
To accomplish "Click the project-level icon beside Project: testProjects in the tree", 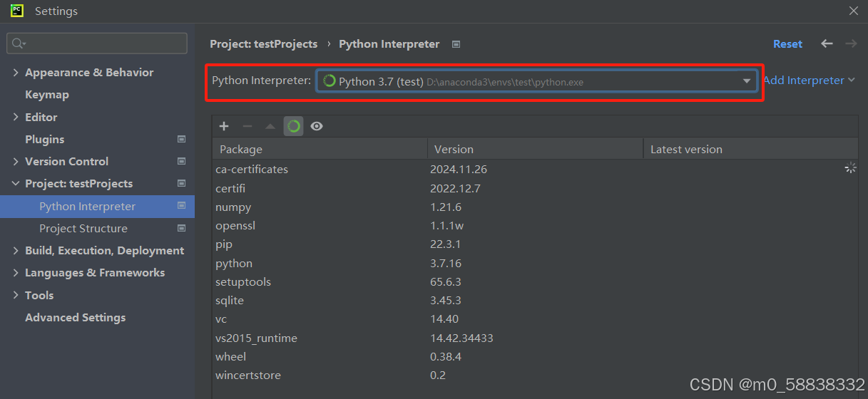I will (x=181, y=183).
